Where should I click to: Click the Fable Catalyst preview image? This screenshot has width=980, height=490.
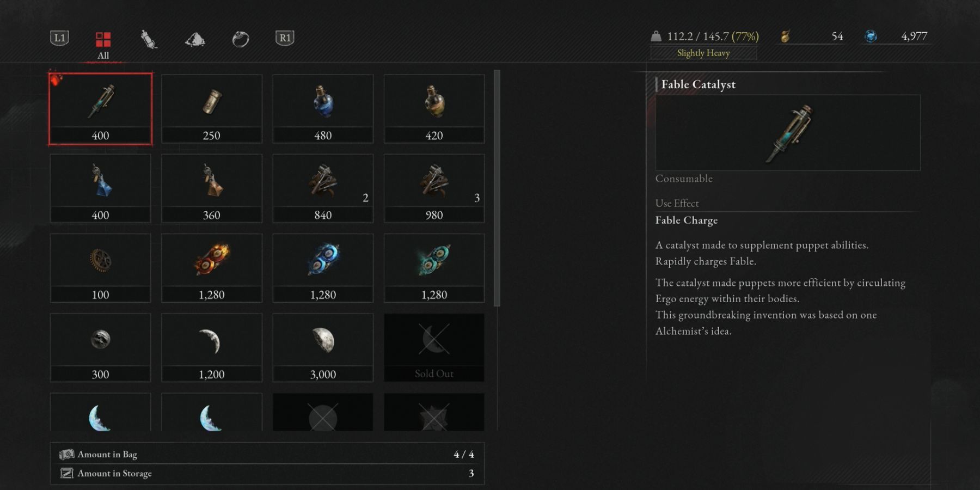pyautogui.click(x=788, y=133)
